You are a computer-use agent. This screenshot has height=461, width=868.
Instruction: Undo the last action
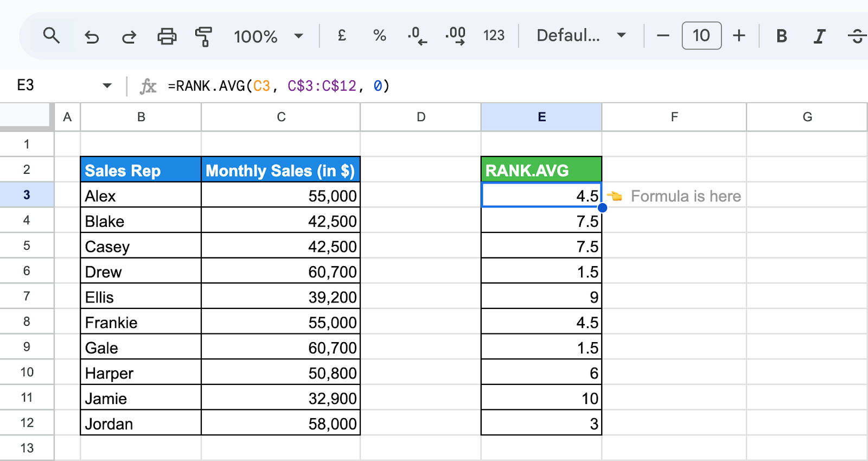[92, 36]
